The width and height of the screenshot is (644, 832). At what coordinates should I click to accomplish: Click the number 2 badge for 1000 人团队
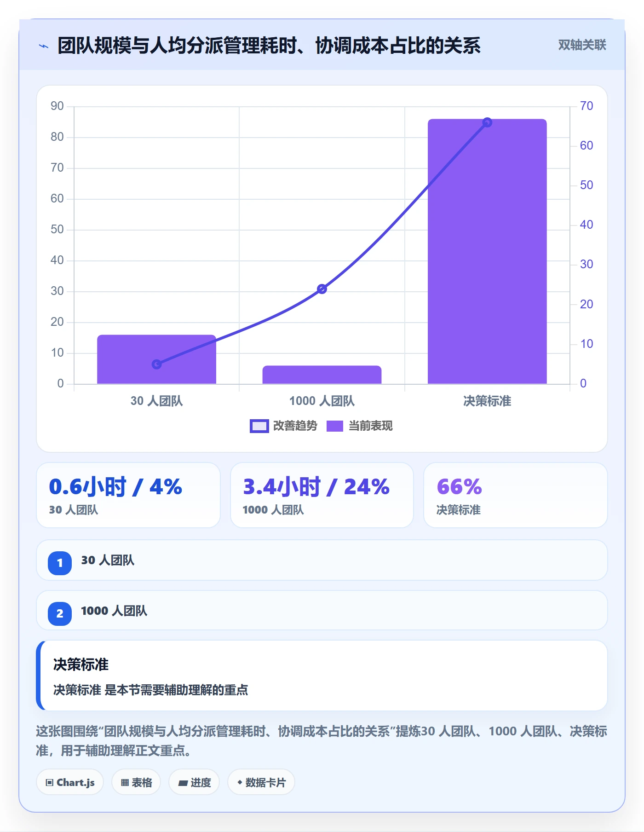click(60, 613)
